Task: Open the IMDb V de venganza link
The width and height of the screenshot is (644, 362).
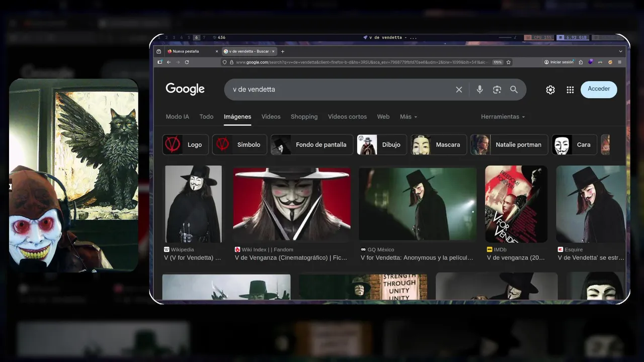Action: (x=516, y=257)
